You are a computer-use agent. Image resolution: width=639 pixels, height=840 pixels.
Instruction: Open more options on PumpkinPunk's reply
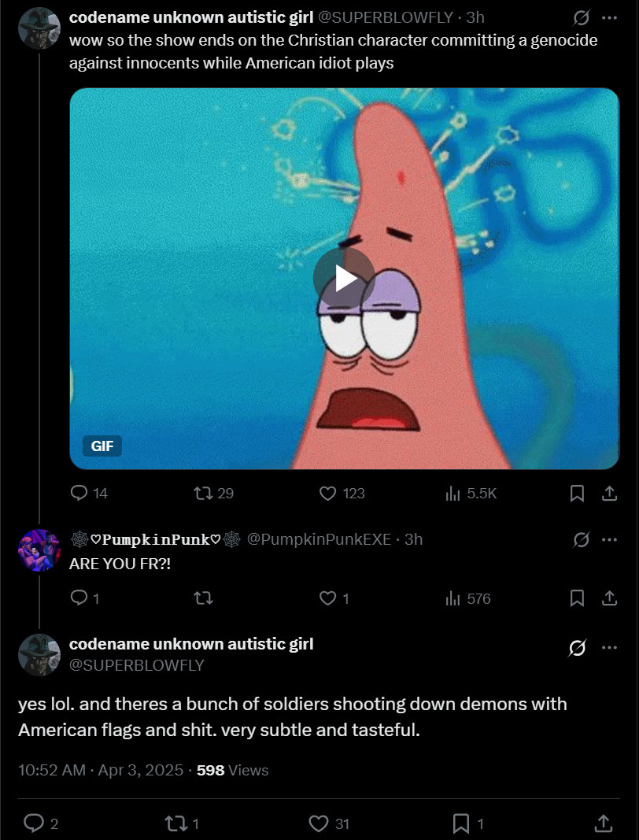coord(609,540)
